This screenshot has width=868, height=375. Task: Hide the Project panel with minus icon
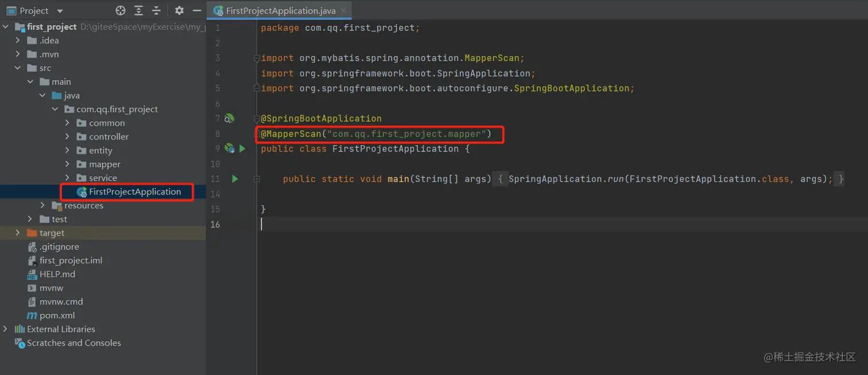[x=197, y=10]
